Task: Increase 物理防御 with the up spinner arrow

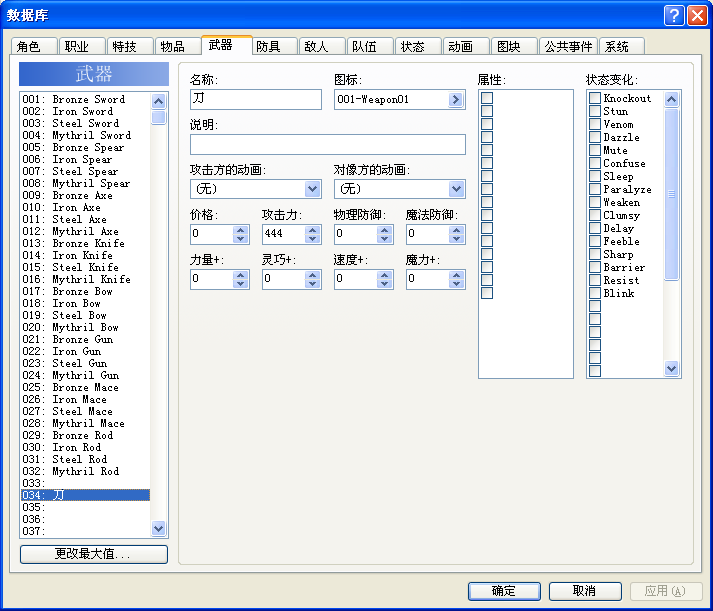Action: click(x=384, y=230)
